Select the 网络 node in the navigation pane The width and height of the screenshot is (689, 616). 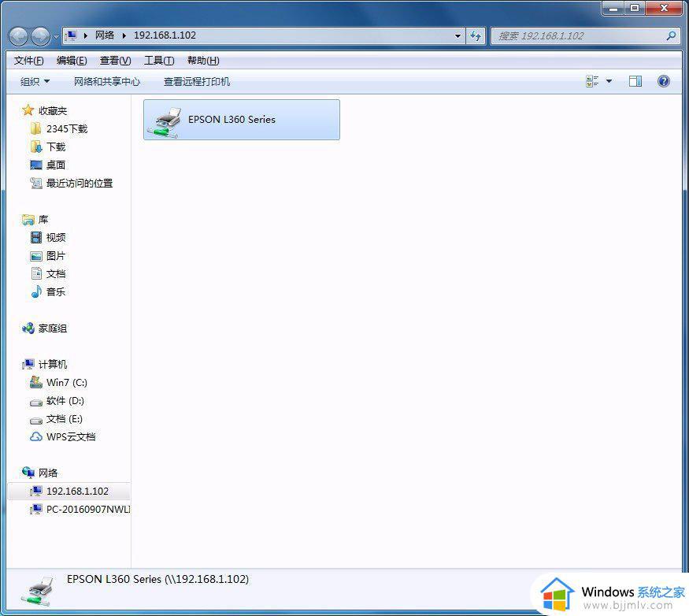(48, 473)
